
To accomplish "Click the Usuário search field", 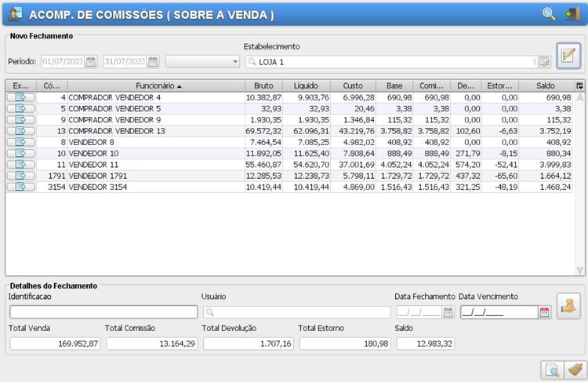I will 296,312.
